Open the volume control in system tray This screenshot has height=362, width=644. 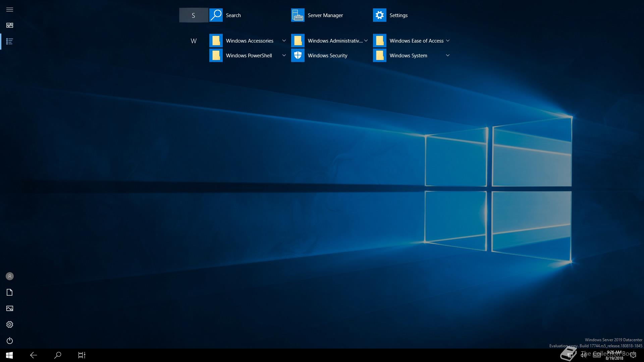584,355
